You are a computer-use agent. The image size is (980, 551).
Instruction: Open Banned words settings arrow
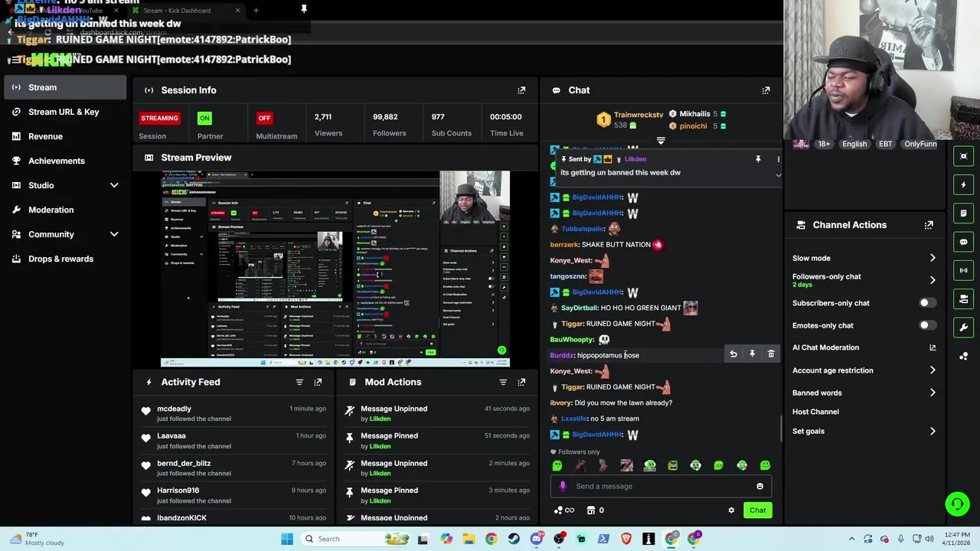pos(933,393)
